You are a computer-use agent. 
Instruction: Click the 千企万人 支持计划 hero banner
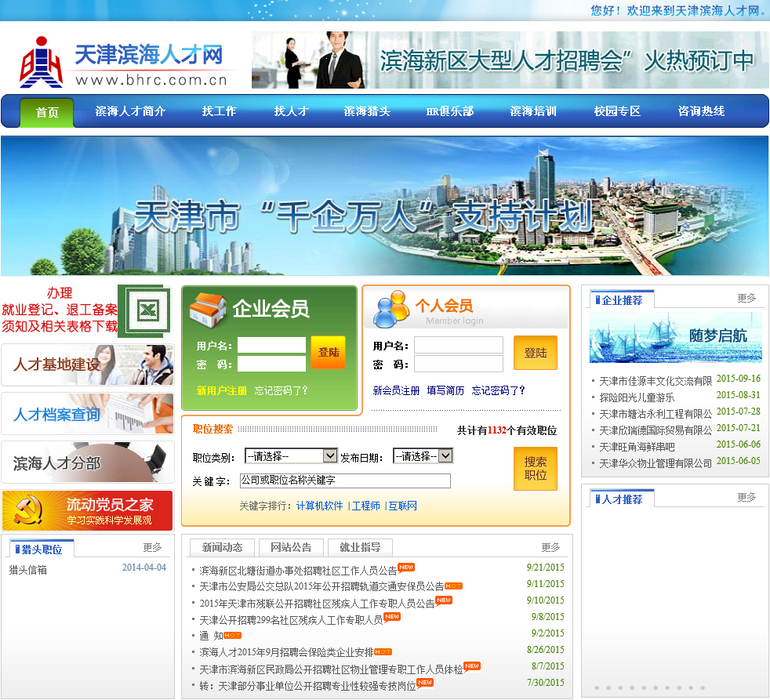384,205
